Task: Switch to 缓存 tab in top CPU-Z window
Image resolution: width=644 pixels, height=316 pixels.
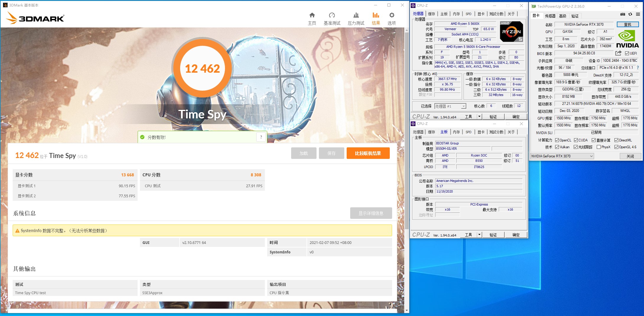Action: [x=431, y=14]
